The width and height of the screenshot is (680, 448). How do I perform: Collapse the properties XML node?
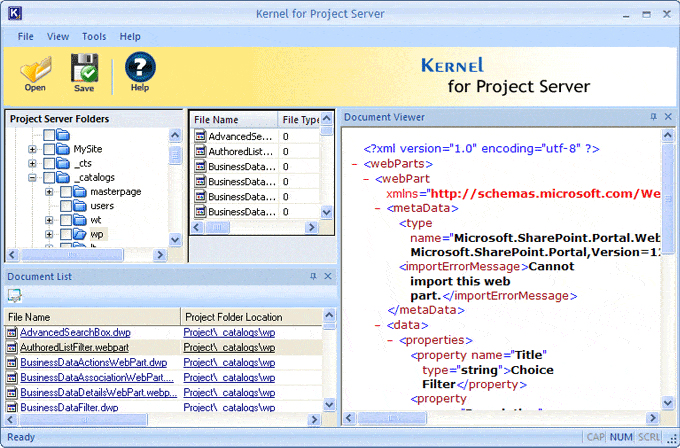[x=389, y=340]
